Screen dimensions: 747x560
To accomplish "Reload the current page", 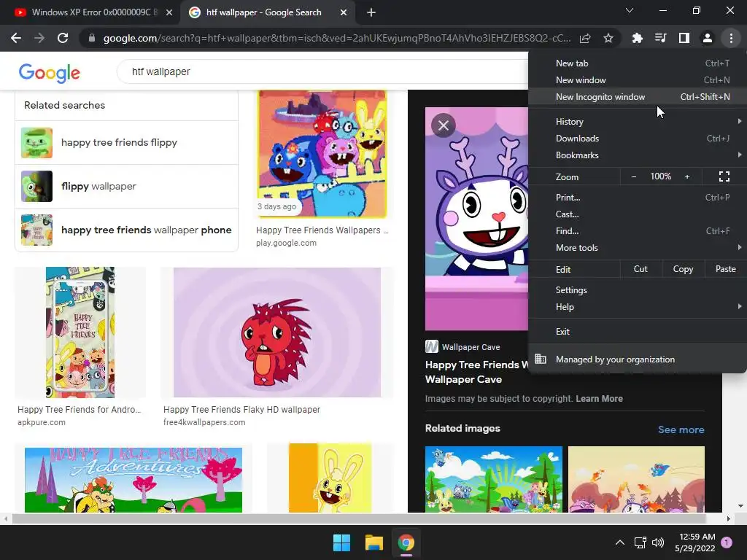I will 63,38.
